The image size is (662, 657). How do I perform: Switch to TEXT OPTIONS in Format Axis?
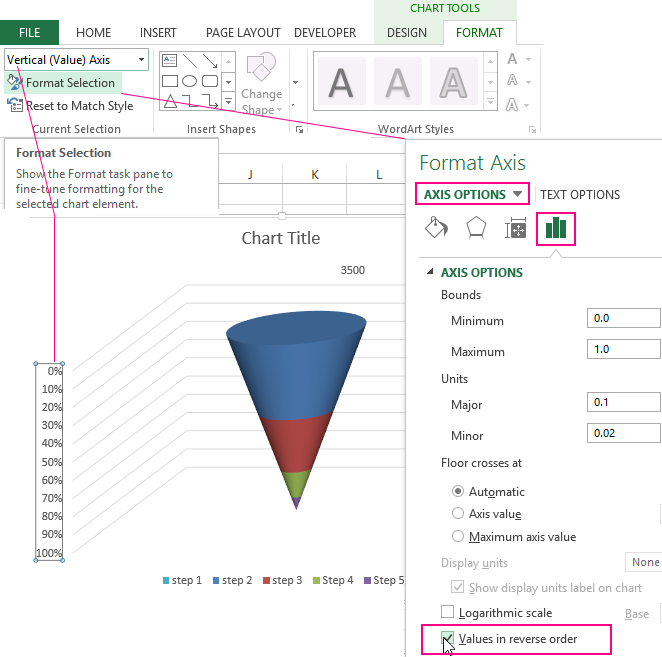point(580,195)
